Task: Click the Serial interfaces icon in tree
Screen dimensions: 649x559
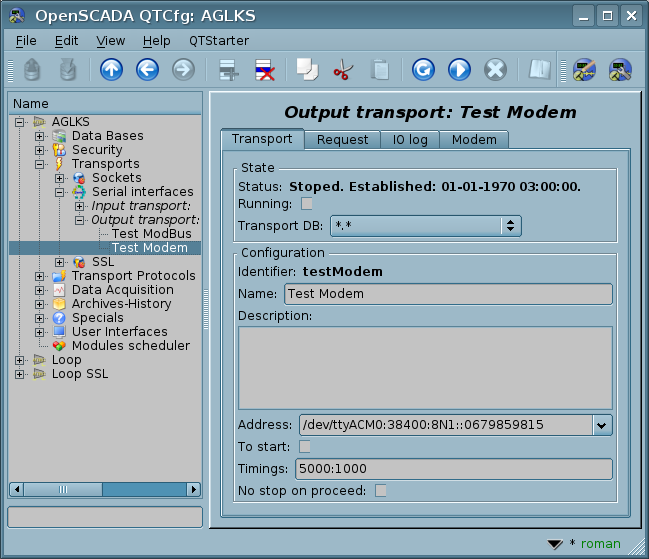Action: (79, 192)
